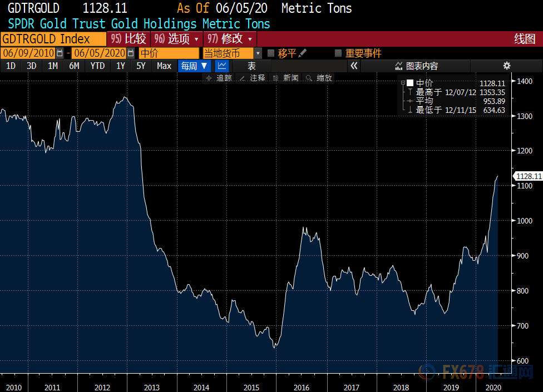This screenshot has height=392, width=543.
Task: Click the 最高于 12/07/12 legend row
Action: point(456,92)
